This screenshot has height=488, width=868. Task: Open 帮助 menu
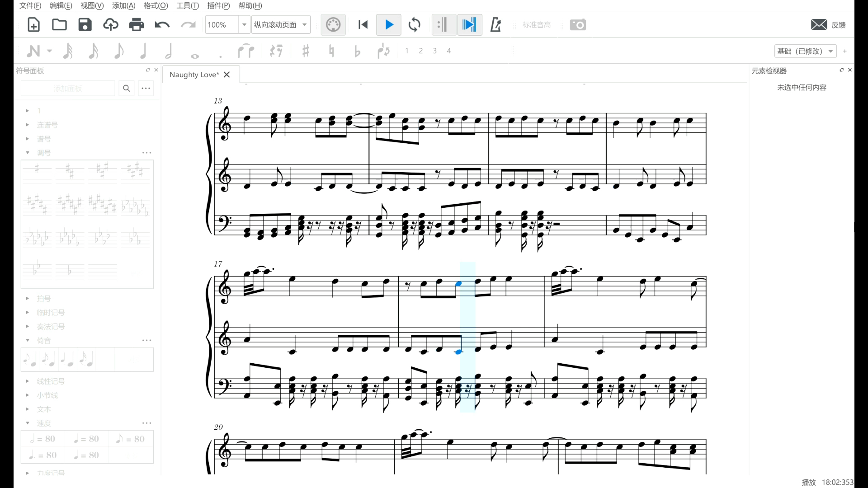pyautogui.click(x=250, y=5)
